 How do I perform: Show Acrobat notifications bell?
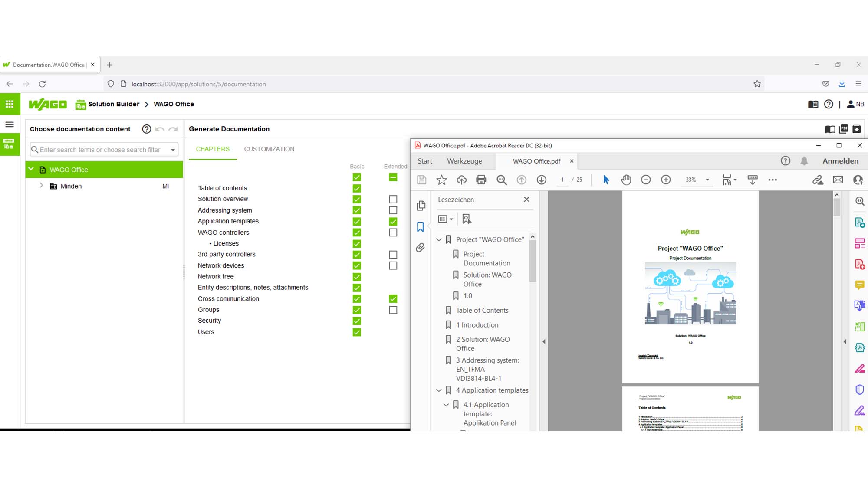click(804, 161)
